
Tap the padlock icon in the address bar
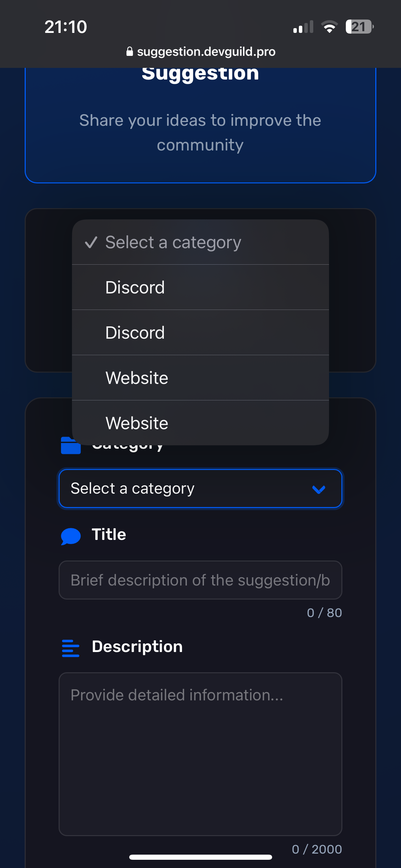[x=130, y=51]
